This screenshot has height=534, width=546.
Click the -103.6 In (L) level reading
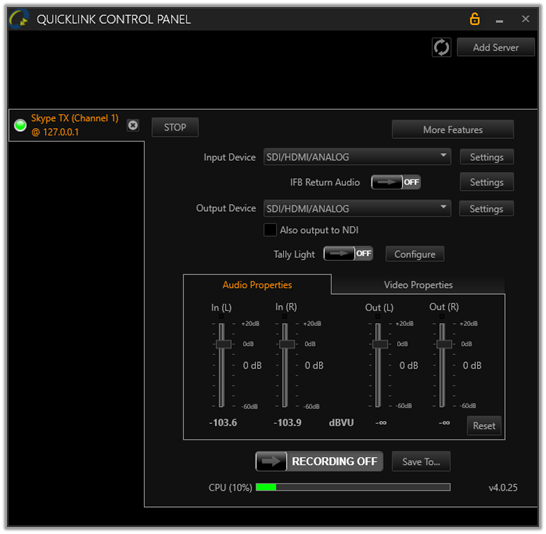[223, 423]
